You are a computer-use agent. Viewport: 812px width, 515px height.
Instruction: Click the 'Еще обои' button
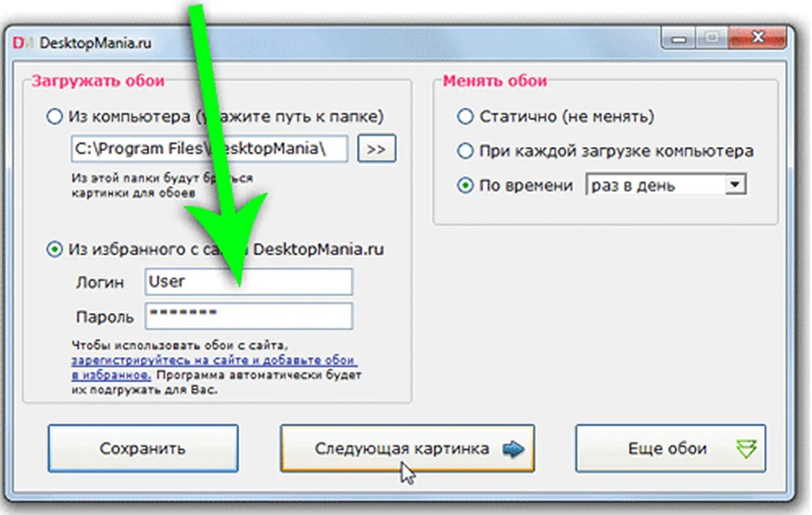click(671, 449)
